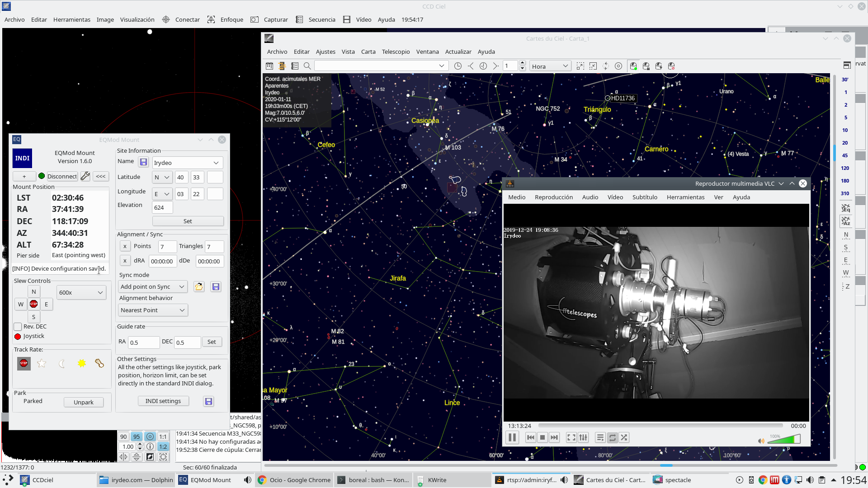Image resolution: width=868 pixels, height=488 pixels.
Task: Open Herramientas menu in CCDciel
Action: point(72,19)
